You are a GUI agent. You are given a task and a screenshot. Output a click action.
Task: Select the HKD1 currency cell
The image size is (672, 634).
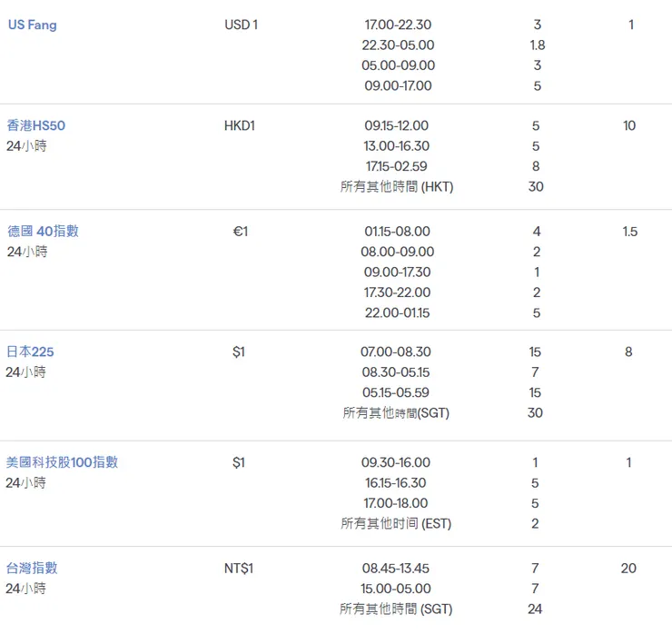tap(240, 125)
